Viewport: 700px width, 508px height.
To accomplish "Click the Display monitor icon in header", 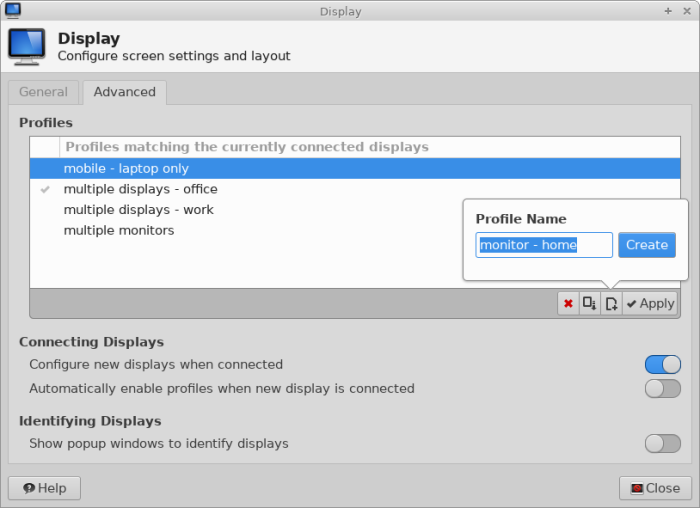I will [x=26, y=46].
